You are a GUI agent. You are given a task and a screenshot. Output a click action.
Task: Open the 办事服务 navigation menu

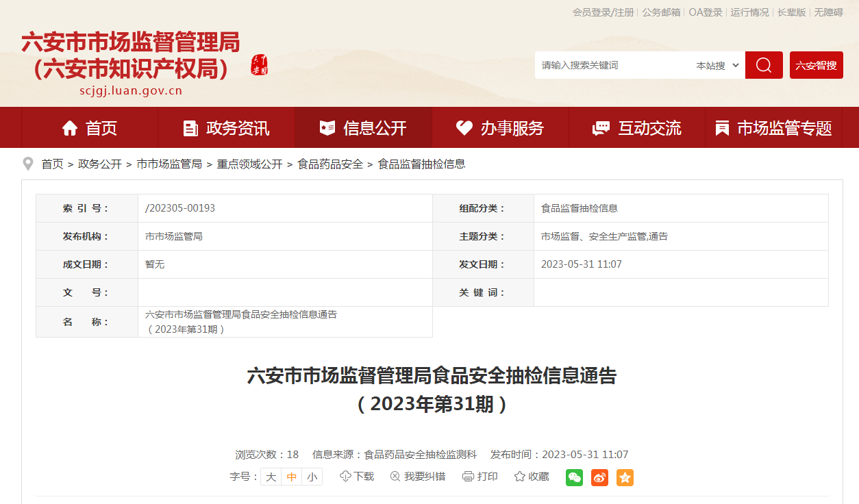coord(500,128)
